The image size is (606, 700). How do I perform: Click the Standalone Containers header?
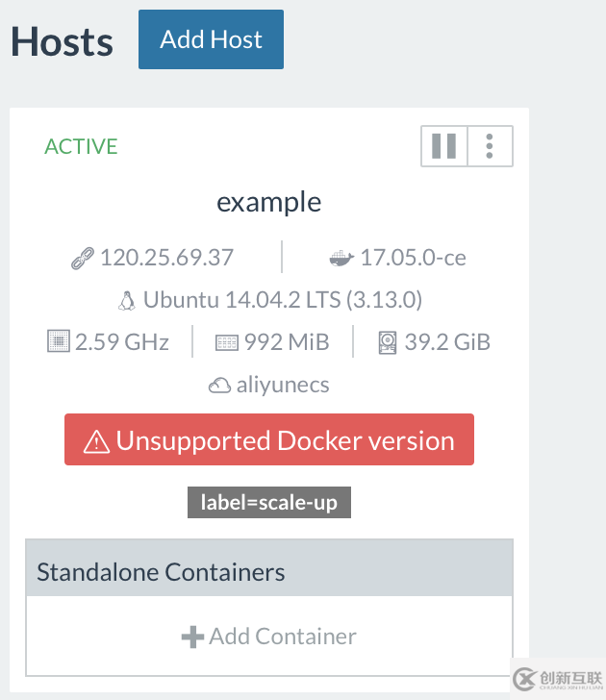tap(161, 572)
